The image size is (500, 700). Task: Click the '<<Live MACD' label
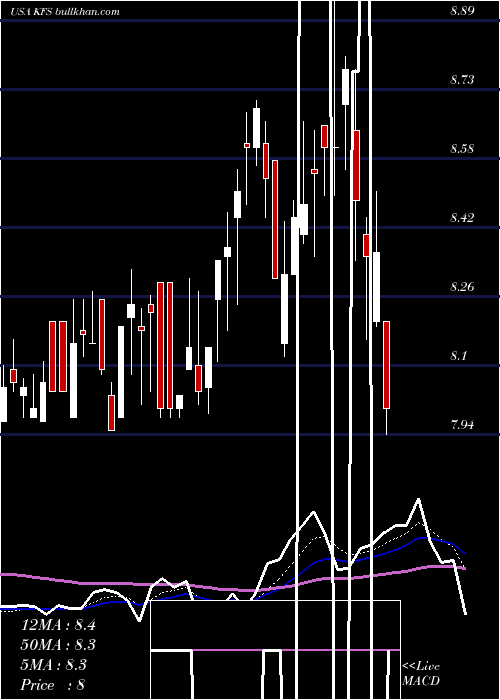[x=421, y=674]
